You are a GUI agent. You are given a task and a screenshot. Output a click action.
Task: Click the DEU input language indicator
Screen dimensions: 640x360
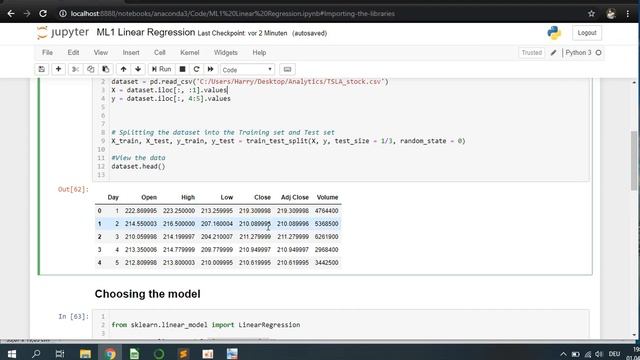pyautogui.click(x=614, y=354)
